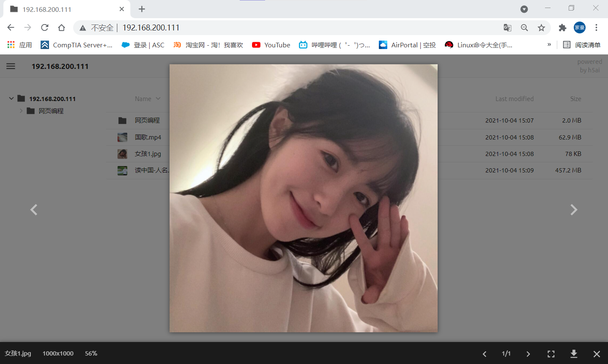Expand the 网页编程 folder in tree
Viewport: 608px width, 364px height.
coord(21,111)
